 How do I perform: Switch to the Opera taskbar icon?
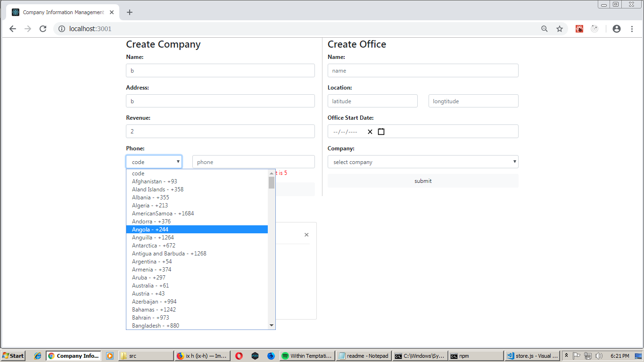(x=239, y=356)
